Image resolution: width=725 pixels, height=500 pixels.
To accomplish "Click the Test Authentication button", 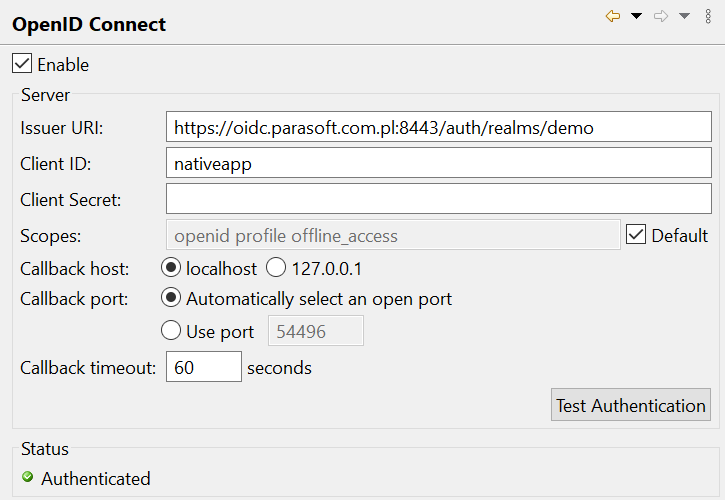I will click(631, 405).
